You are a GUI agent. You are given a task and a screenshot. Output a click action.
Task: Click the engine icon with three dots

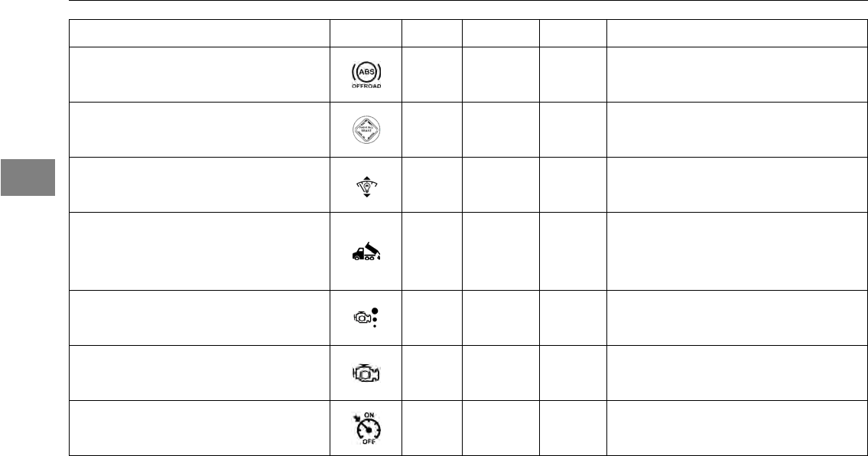click(x=366, y=318)
